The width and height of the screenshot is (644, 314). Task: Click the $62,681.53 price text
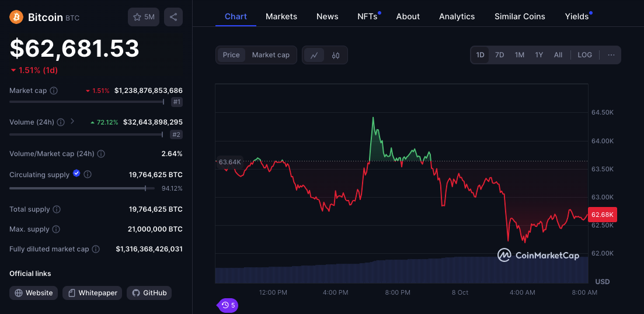point(74,48)
